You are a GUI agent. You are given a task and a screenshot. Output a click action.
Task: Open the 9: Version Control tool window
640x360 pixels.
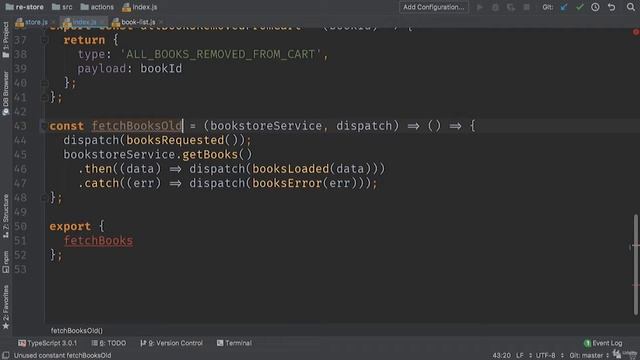click(171, 343)
